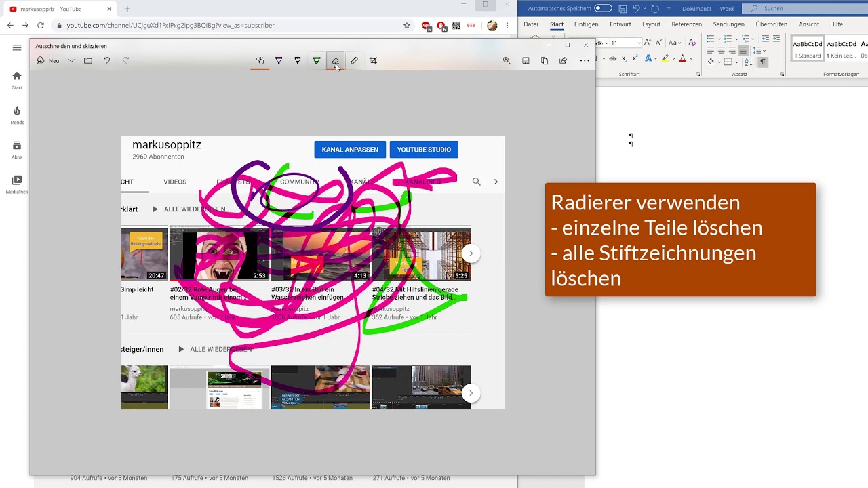Open the Snip & Sketch more options menu
868x488 pixels.
585,60
